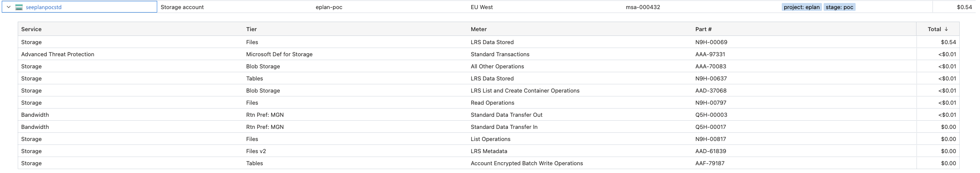Screen dimensions: 980x173
Task: Click part number N9H-00069
Action: tap(711, 42)
